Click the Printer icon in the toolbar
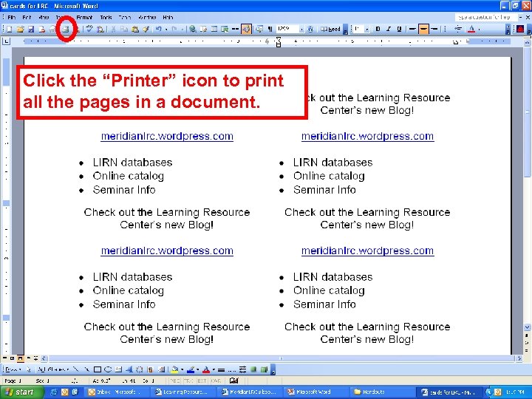The width and height of the screenshot is (532, 399). [x=65, y=29]
